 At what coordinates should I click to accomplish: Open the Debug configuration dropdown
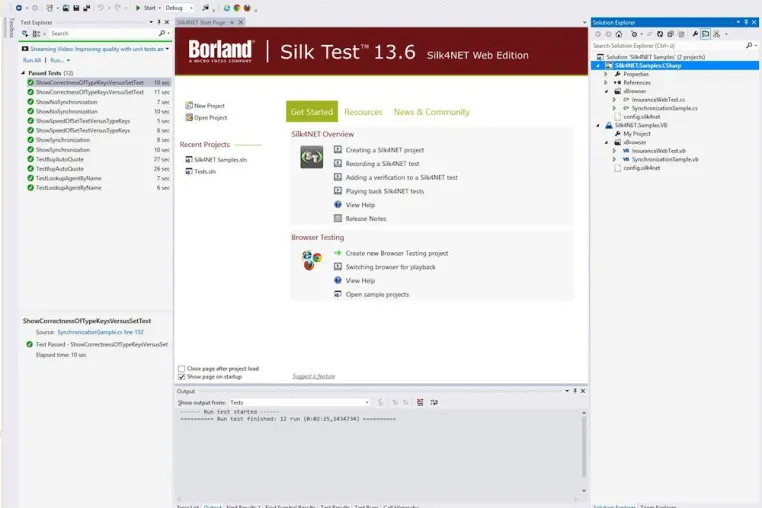(178, 8)
